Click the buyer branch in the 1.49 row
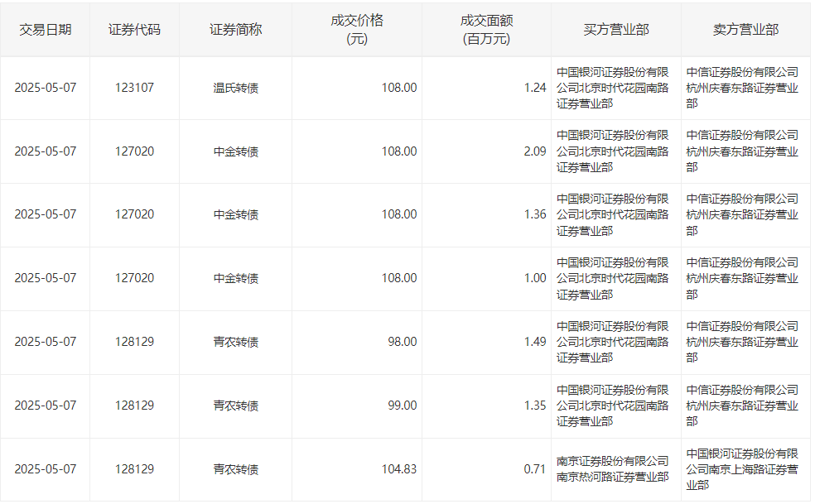 (x=613, y=342)
